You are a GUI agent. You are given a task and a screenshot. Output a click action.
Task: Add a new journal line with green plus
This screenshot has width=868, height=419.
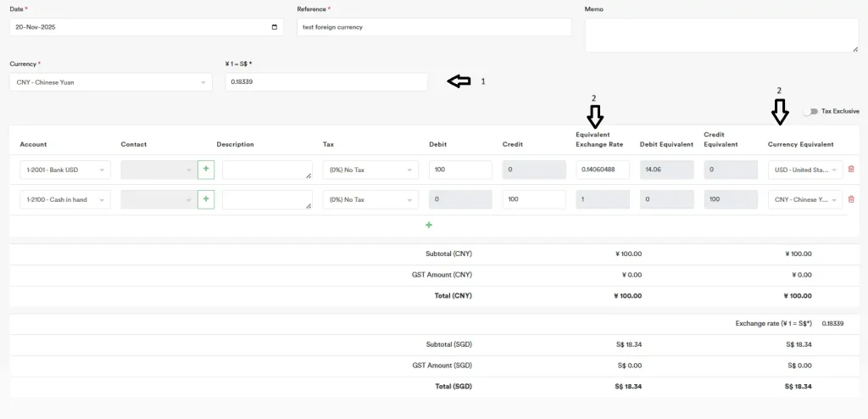428,225
